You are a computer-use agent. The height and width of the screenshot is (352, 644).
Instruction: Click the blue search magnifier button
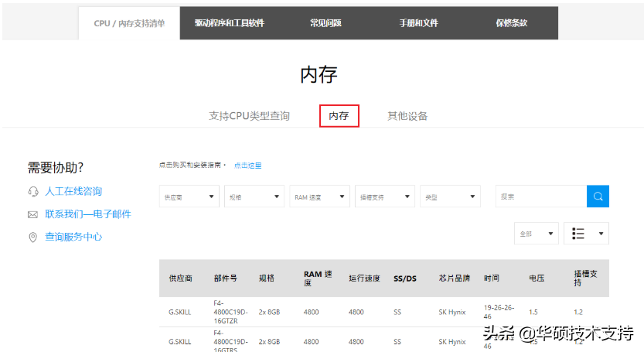(598, 197)
